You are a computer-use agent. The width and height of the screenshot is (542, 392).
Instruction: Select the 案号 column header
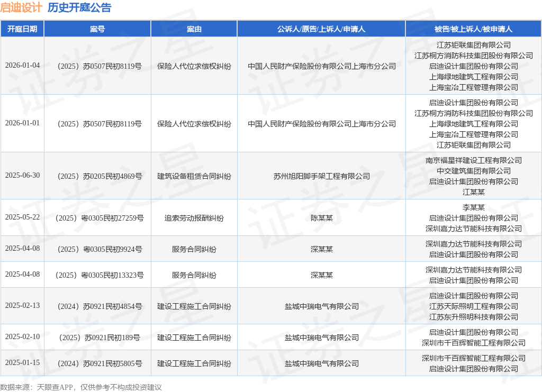(97, 29)
